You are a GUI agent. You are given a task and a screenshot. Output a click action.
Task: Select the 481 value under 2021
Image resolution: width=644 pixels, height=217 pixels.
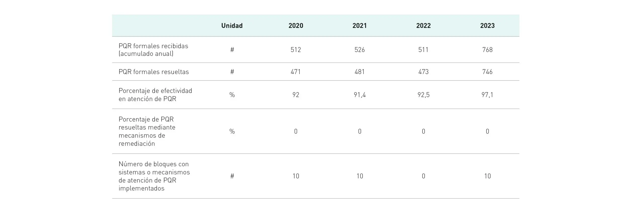(x=359, y=72)
